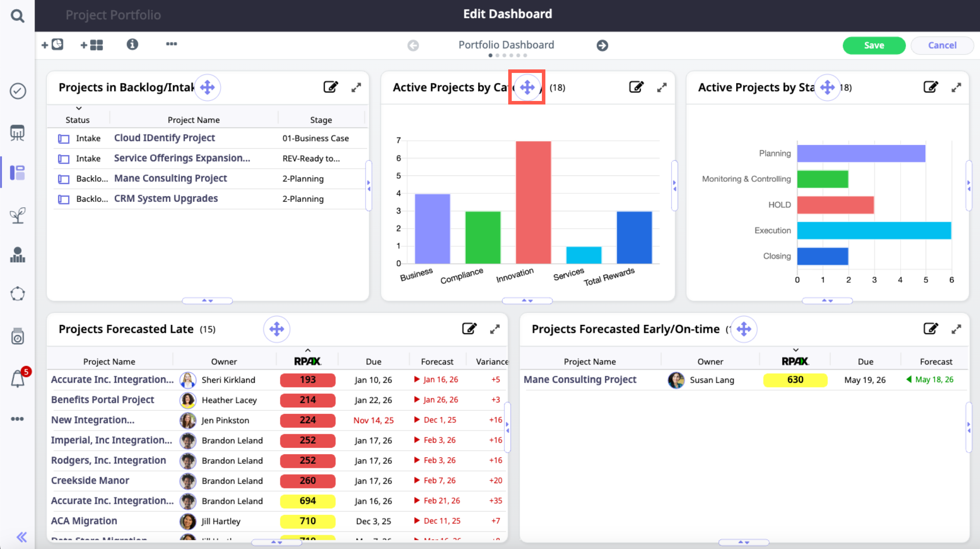Expand Active Projects by Stage widget fullscreen
The image size is (980, 549).
956,88
